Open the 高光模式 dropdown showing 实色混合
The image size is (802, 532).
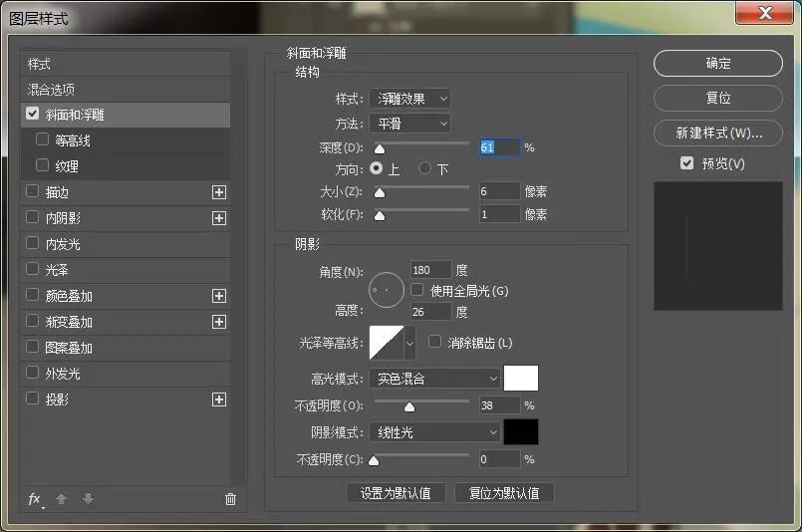pos(433,379)
